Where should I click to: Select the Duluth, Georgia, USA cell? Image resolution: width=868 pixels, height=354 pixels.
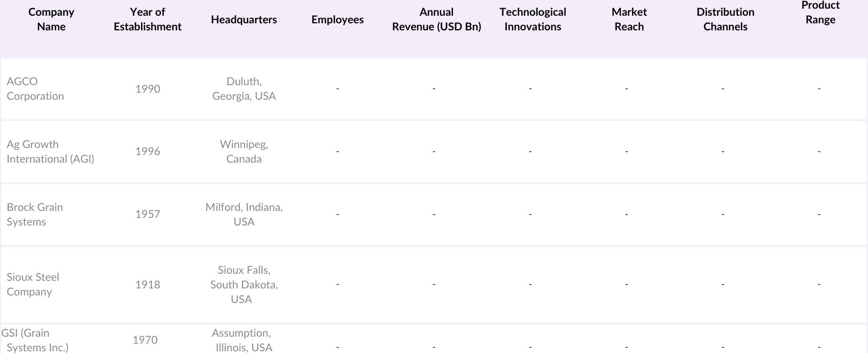pyautogui.click(x=244, y=89)
